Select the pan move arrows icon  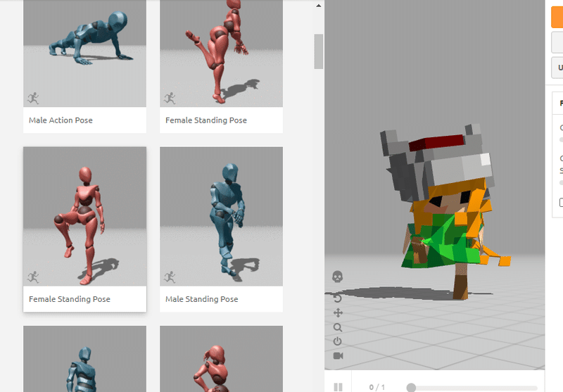[x=338, y=313]
